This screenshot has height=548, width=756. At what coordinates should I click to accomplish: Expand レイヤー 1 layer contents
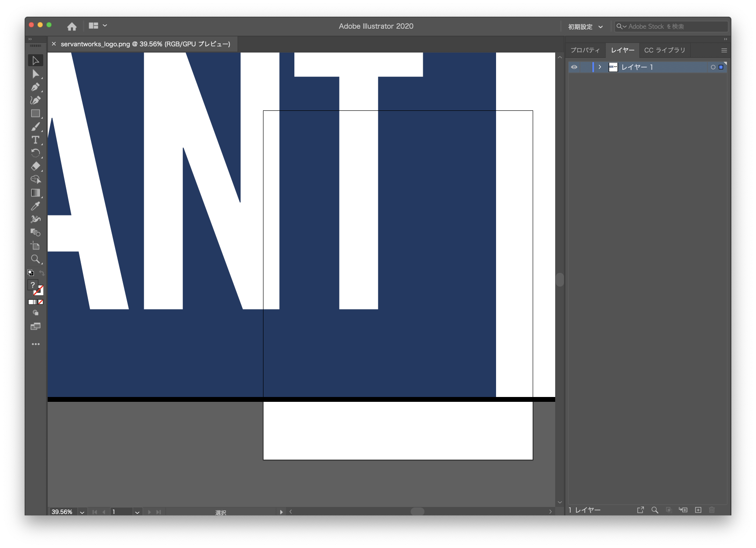coord(600,67)
